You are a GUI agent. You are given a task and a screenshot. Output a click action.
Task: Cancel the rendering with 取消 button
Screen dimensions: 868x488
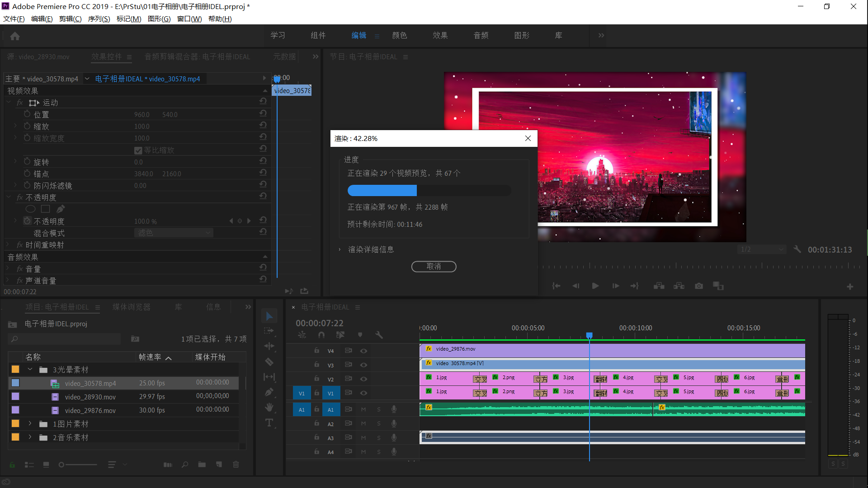pyautogui.click(x=434, y=267)
